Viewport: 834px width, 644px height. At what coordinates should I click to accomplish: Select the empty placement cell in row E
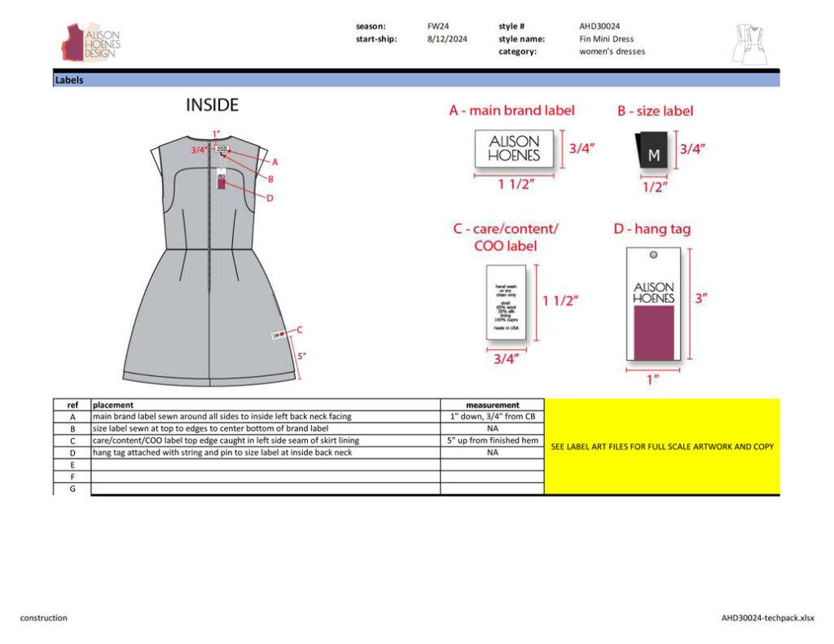tap(266, 465)
